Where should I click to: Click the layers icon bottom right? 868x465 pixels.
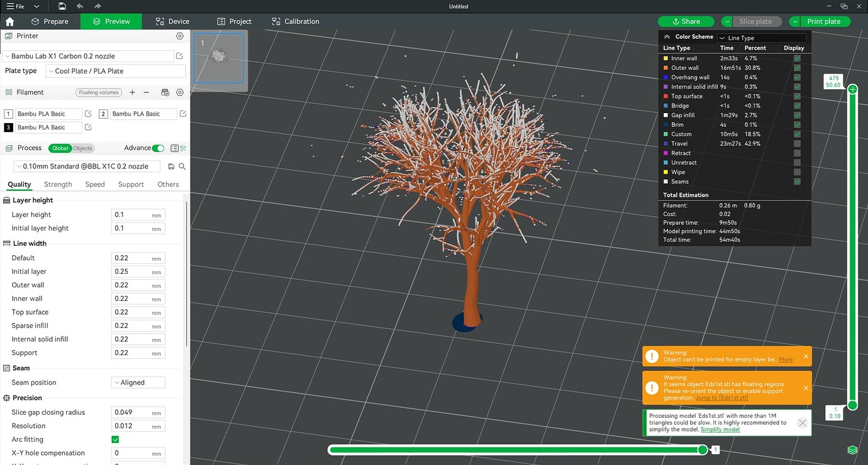[852, 450]
